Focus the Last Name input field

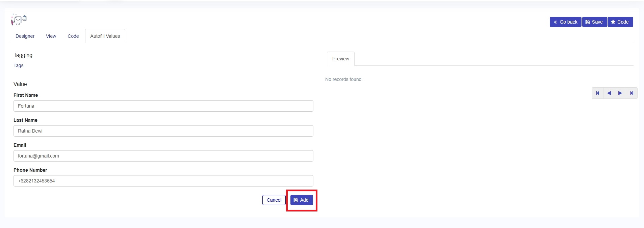pos(163,131)
